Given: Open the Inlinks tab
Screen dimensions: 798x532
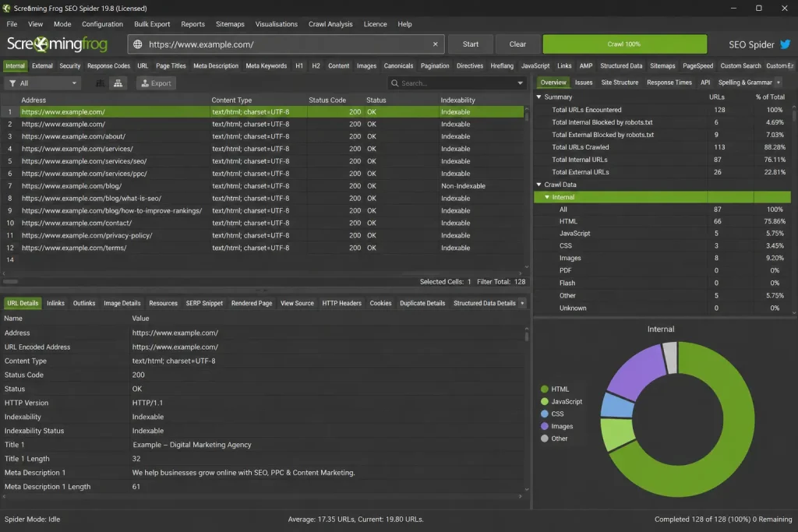Looking at the screenshot, I should [x=55, y=303].
